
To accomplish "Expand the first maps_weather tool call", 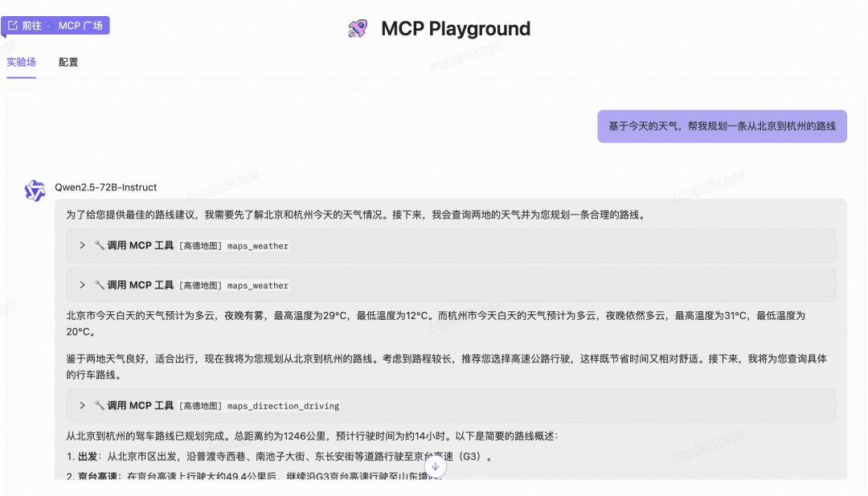I will tap(80, 245).
